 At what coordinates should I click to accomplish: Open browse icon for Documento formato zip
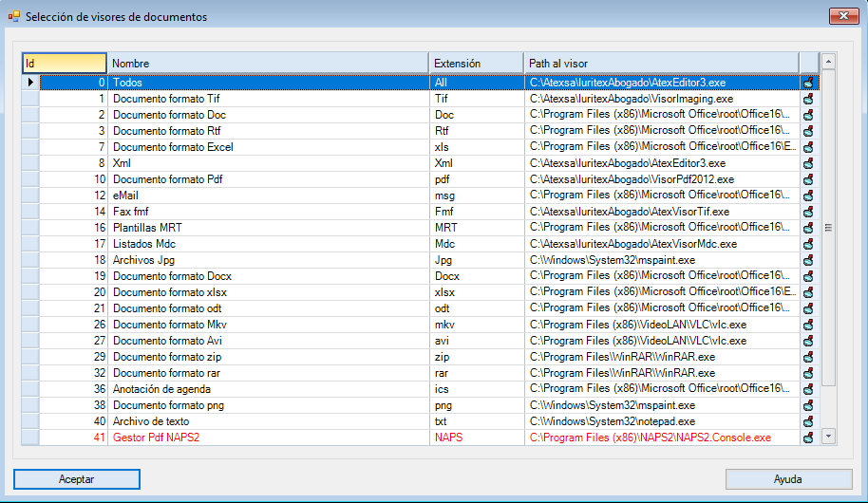tap(808, 357)
